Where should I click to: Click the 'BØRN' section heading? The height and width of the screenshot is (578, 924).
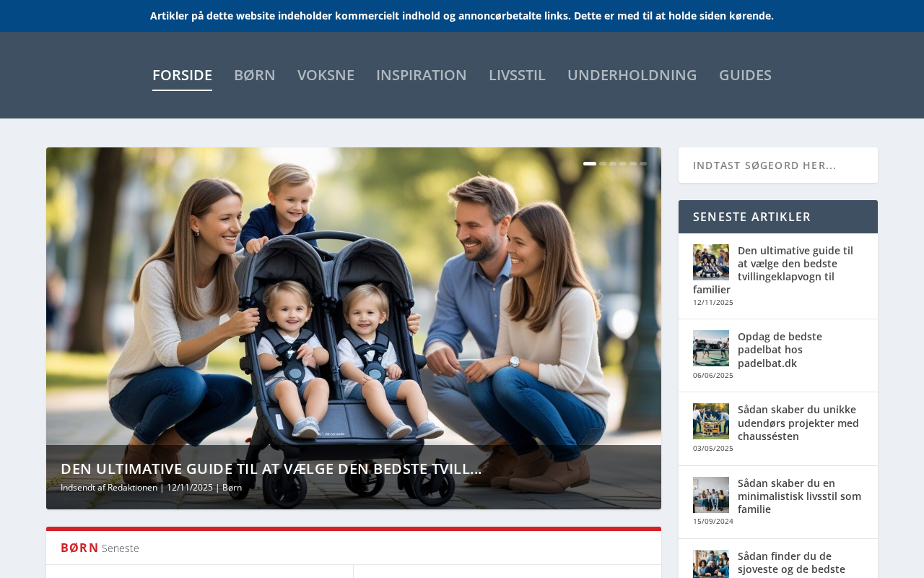coord(79,548)
